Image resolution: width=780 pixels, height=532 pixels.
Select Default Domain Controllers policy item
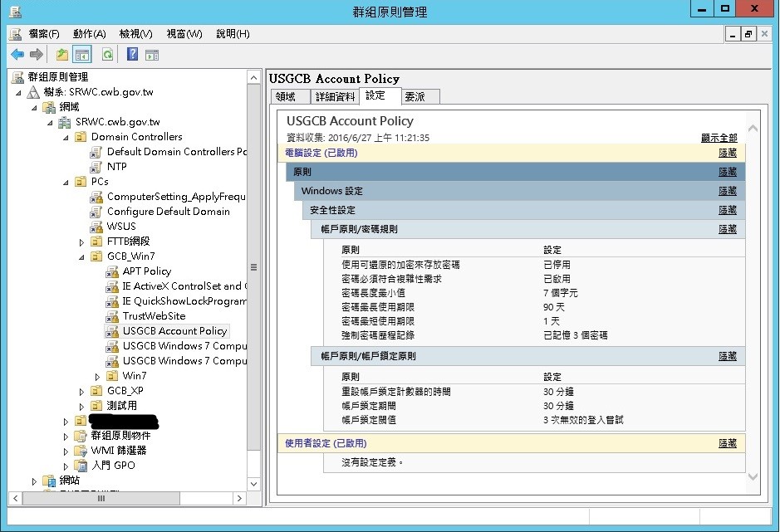pyautogui.click(x=177, y=152)
